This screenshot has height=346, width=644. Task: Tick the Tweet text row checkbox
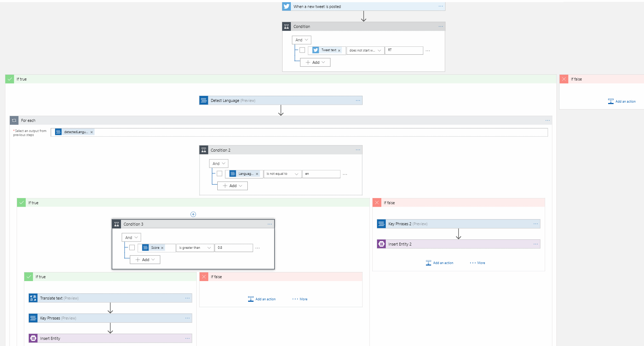click(302, 50)
